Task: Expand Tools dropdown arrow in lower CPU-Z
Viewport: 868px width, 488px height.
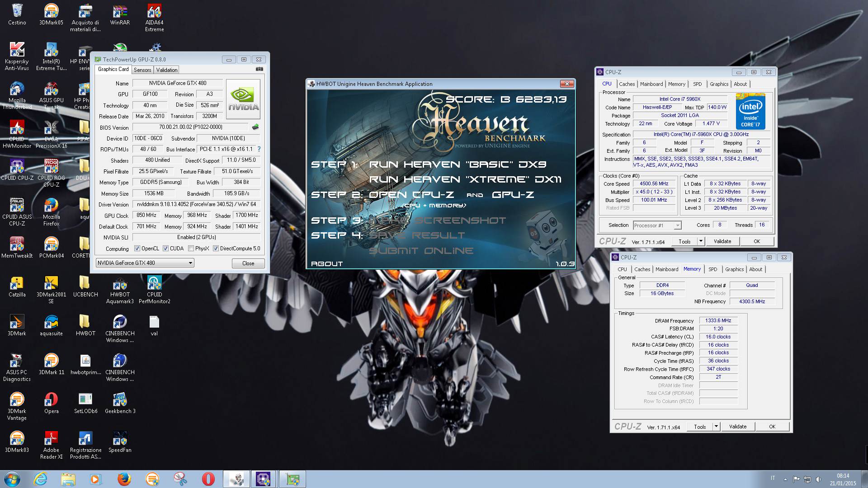Action: click(x=716, y=427)
